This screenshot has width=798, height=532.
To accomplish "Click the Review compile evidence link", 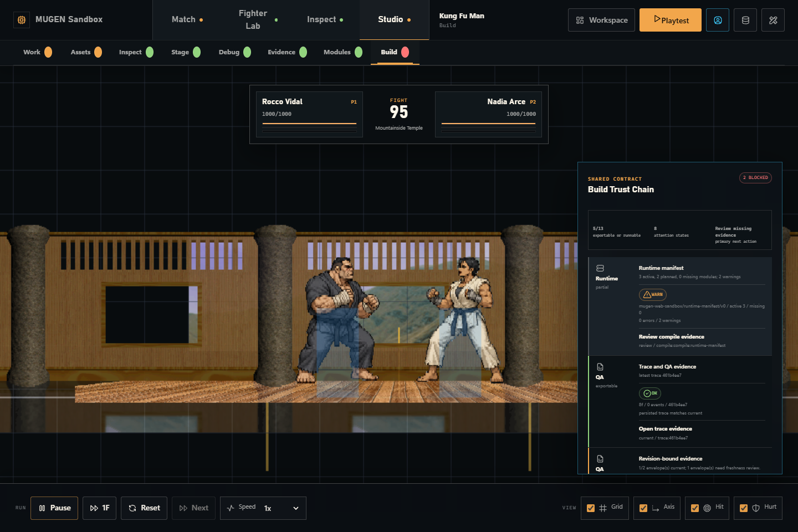I will pyautogui.click(x=671, y=337).
